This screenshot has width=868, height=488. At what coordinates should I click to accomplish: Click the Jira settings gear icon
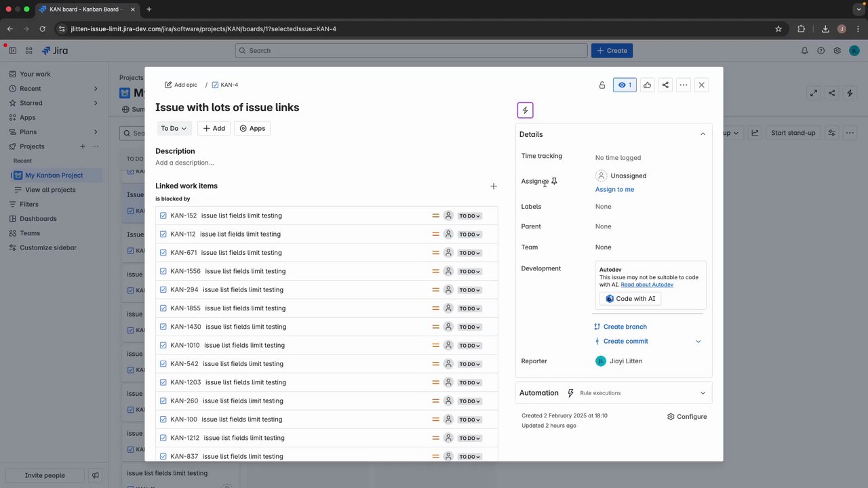point(837,51)
